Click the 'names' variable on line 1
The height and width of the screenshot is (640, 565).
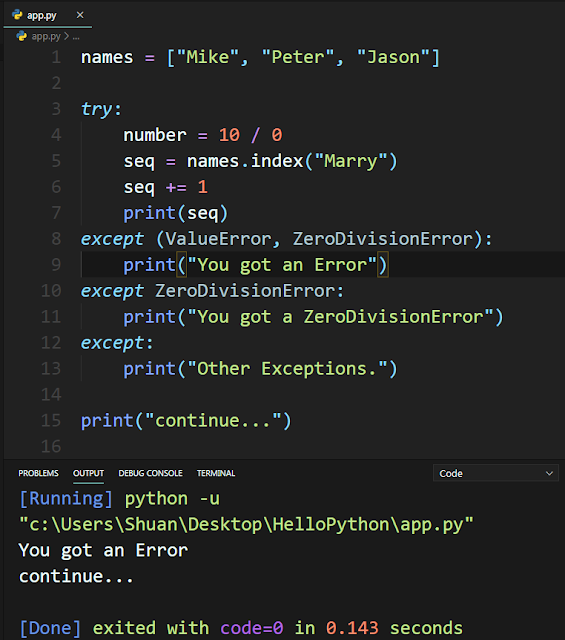pyautogui.click(x=107, y=57)
